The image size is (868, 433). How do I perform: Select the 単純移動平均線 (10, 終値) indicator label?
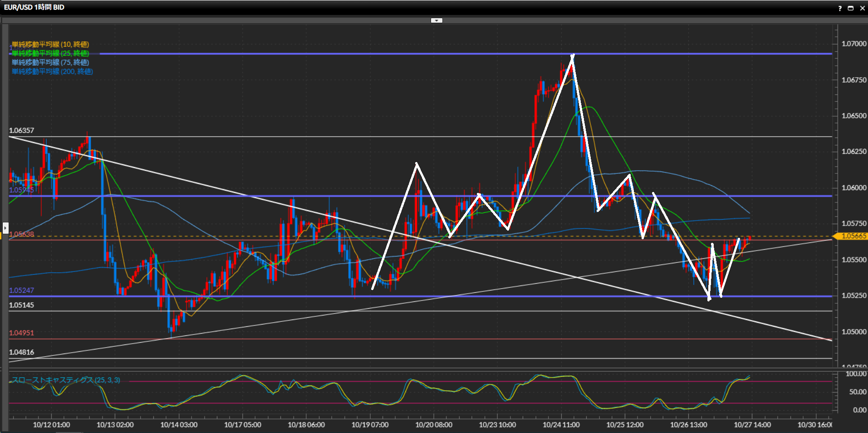coord(50,44)
